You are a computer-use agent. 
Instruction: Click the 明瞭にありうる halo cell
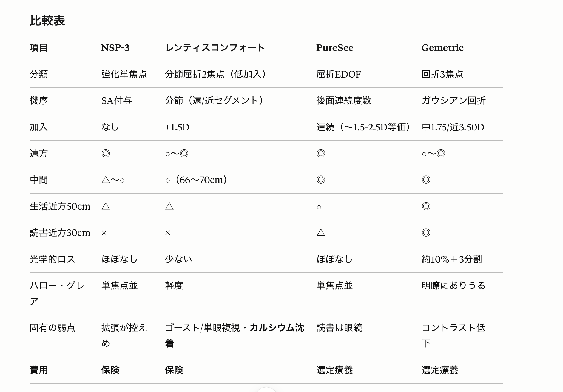[454, 286]
